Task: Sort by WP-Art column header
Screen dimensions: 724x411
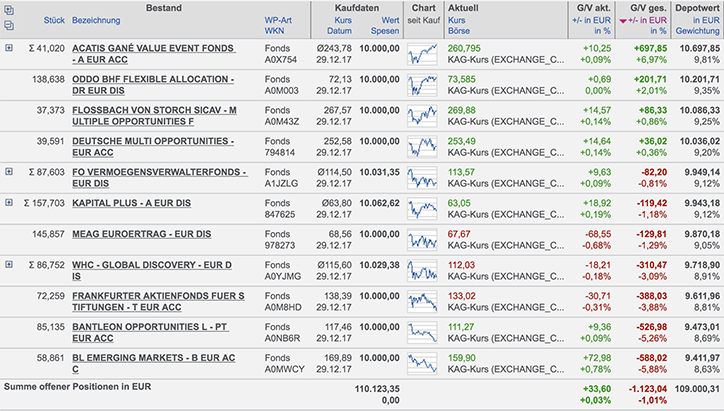Action: click(x=278, y=20)
